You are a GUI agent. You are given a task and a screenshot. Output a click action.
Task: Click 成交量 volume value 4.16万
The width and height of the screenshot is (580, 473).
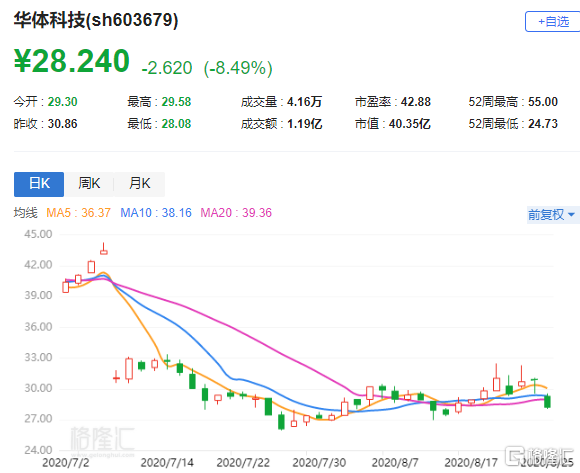(x=304, y=102)
